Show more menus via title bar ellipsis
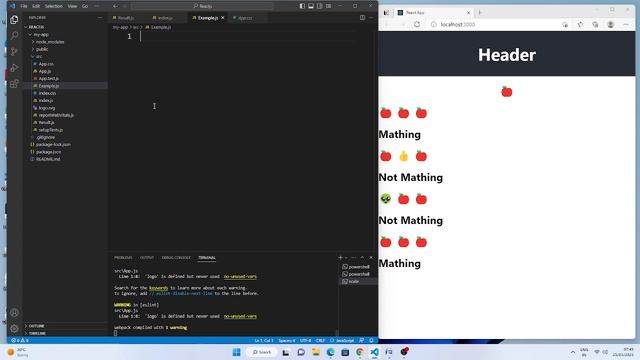The image size is (640, 360). [97, 6]
